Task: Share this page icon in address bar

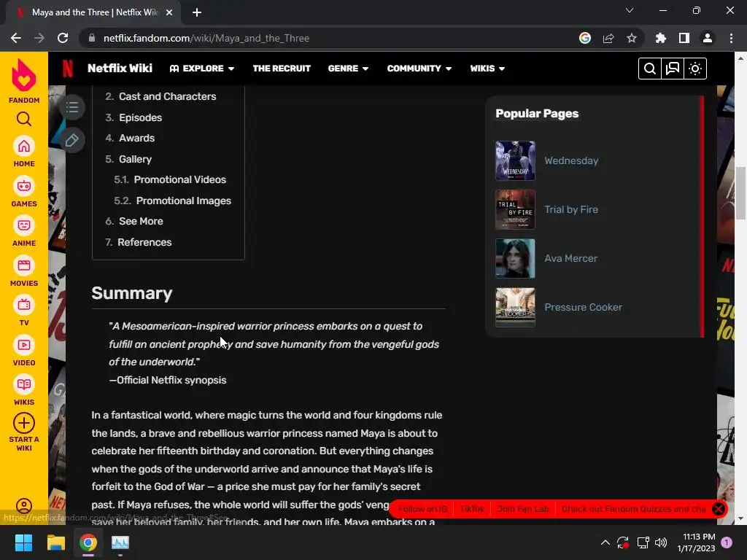Action: click(608, 38)
